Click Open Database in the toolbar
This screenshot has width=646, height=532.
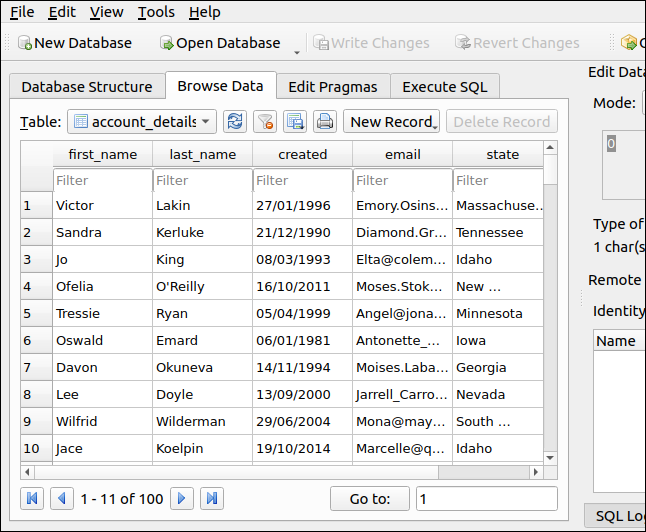point(219,43)
